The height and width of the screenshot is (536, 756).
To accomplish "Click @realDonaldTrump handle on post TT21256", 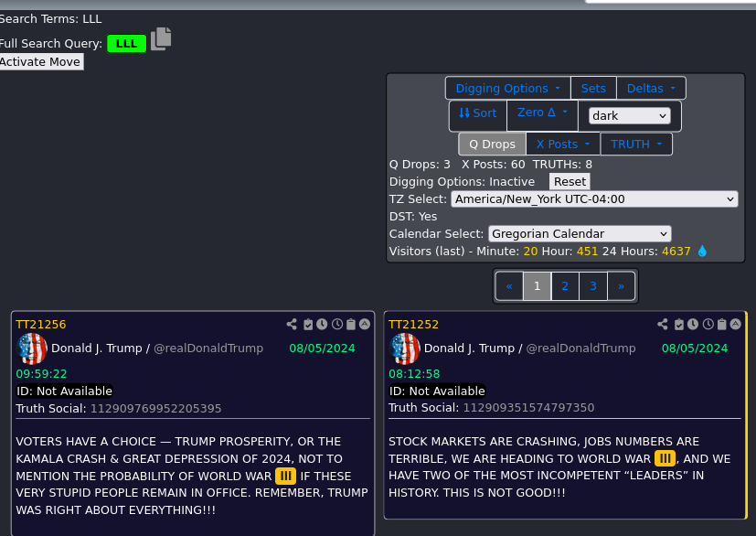I will pos(208,348).
